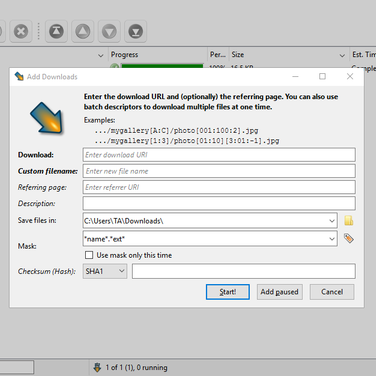376x376 pixels.
Task: Focus the Description input field
Action: pos(219,203)
